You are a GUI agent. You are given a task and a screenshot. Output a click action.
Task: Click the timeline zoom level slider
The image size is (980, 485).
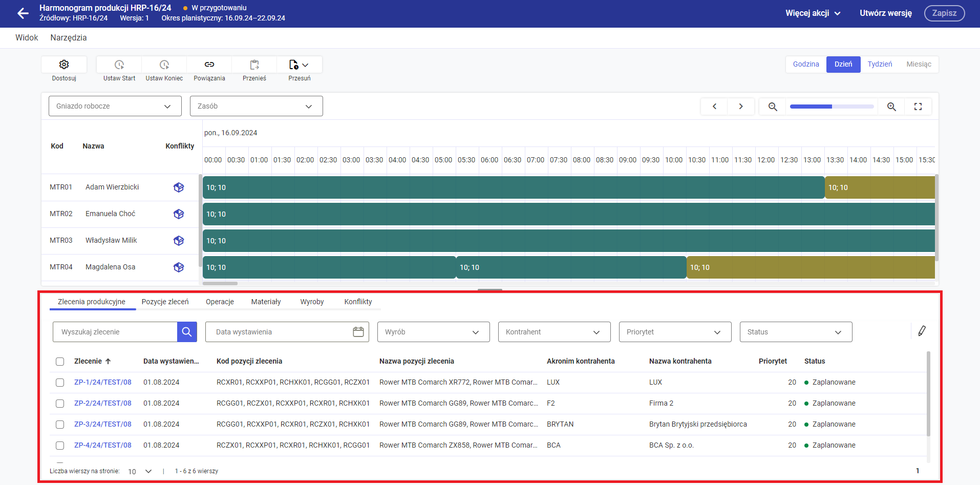click(x=832, y=107)
